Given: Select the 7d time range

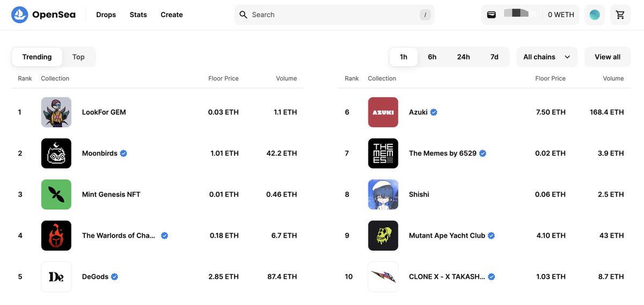Looking at the screenshot, I should coord(494,57).
